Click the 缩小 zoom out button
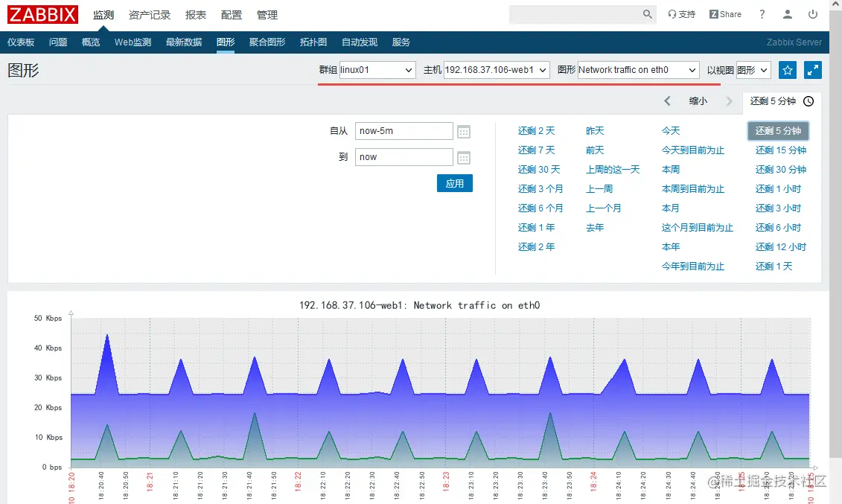Screen dimensions: 842x504 [x=698, y=101]
